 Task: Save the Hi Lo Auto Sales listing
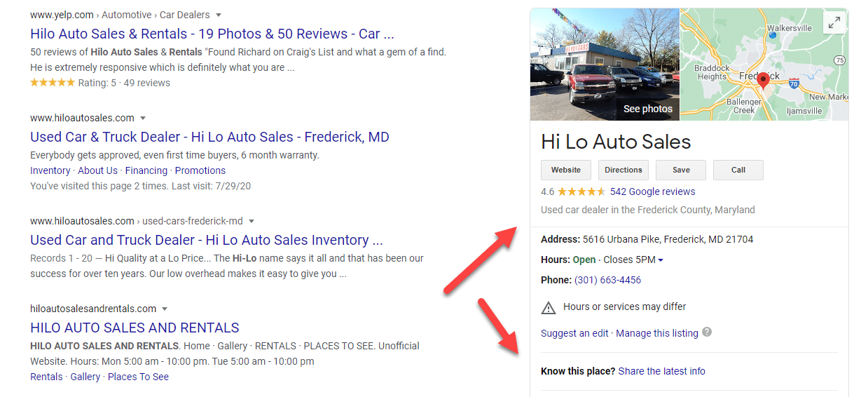click(681, 170)
